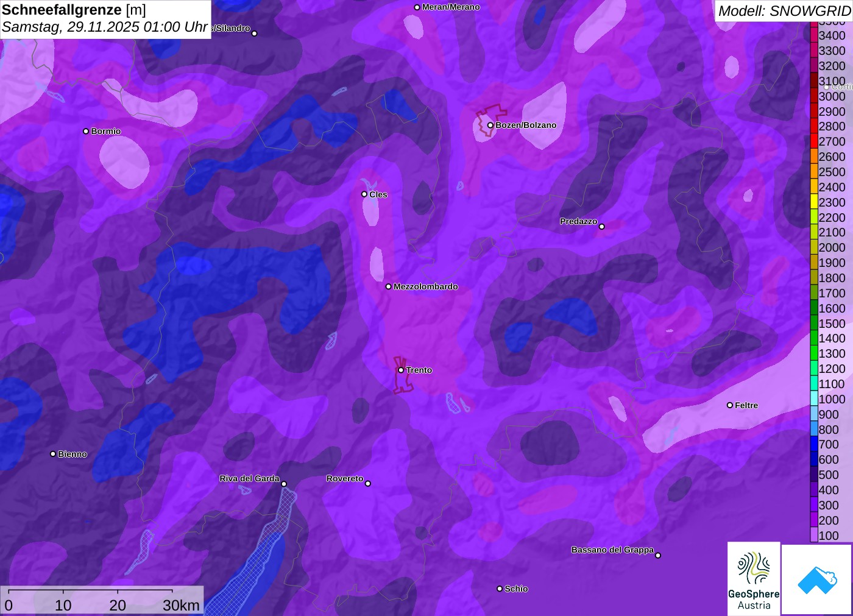Screen dimensions: 853x616
Task: Click the 3400 legend color swatch
Action: click(x=814, y=35)
